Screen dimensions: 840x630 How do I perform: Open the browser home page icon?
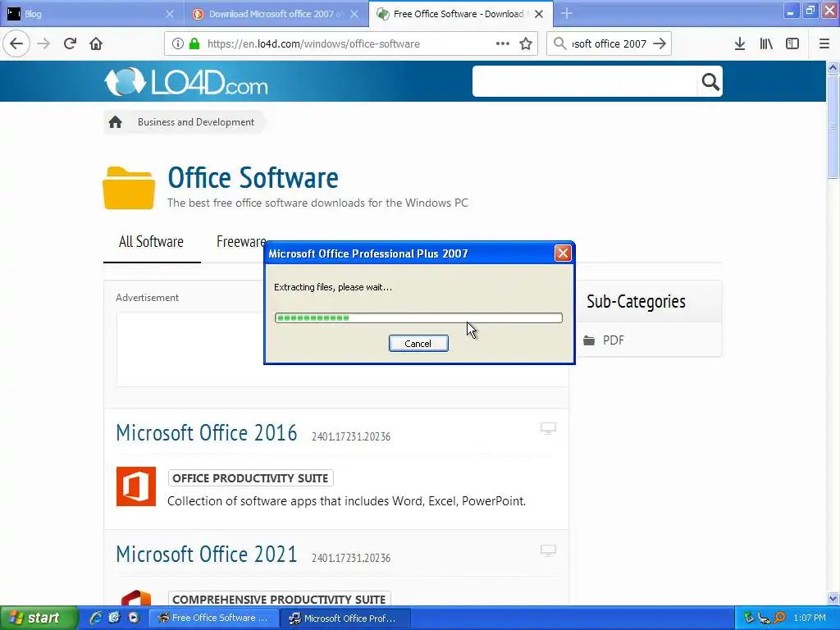(x=96, y=43)
